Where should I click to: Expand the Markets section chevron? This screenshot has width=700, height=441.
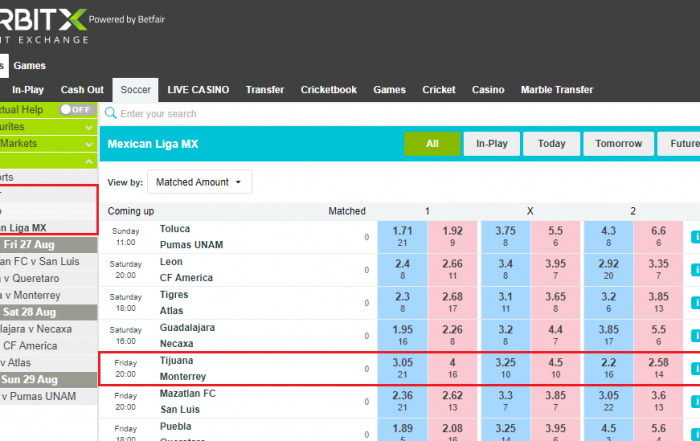click(x=89, y=144)
